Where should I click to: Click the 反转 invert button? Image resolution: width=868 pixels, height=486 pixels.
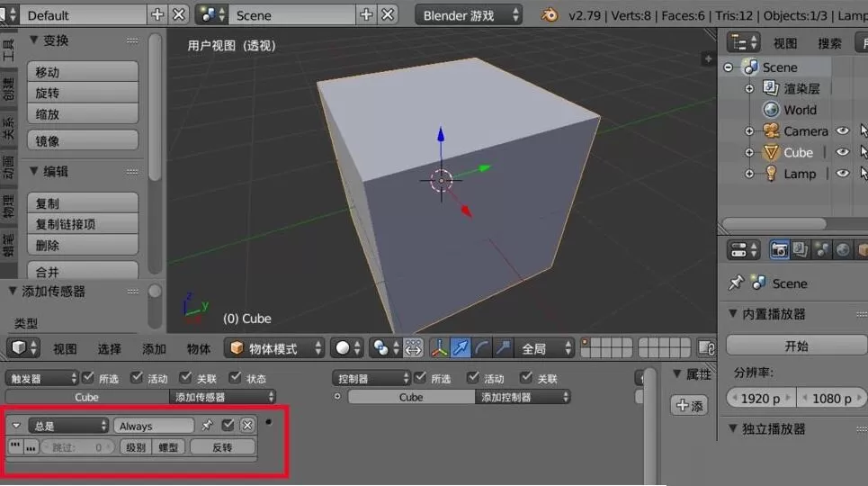[x=222, y=447]
